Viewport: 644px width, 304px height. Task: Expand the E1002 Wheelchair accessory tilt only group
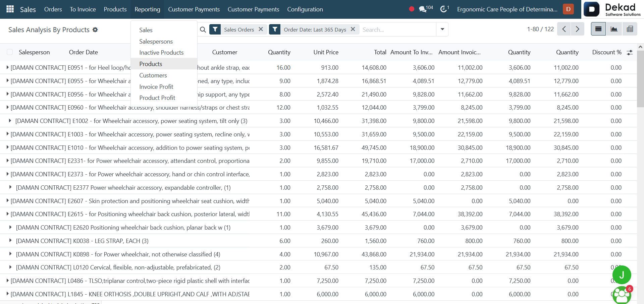[x=10, y=121]
